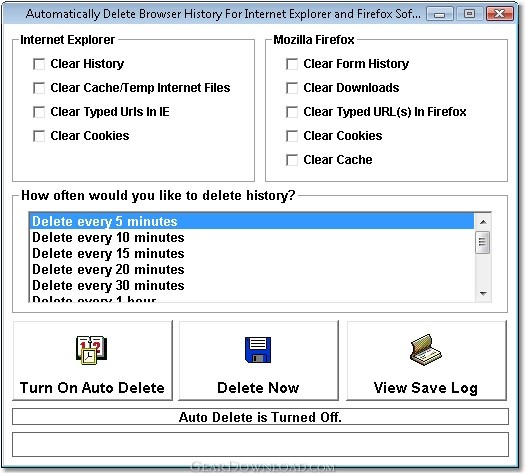Select Delete every 5 minutes
526x475 pixels.
pos(252,221)
